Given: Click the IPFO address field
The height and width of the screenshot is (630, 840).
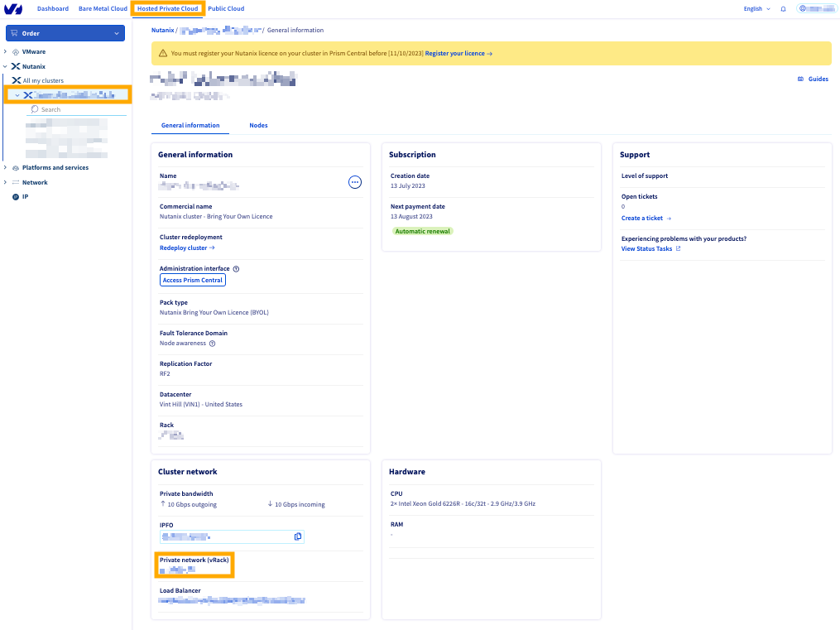Looking at the screenshot, I should 232,536.
